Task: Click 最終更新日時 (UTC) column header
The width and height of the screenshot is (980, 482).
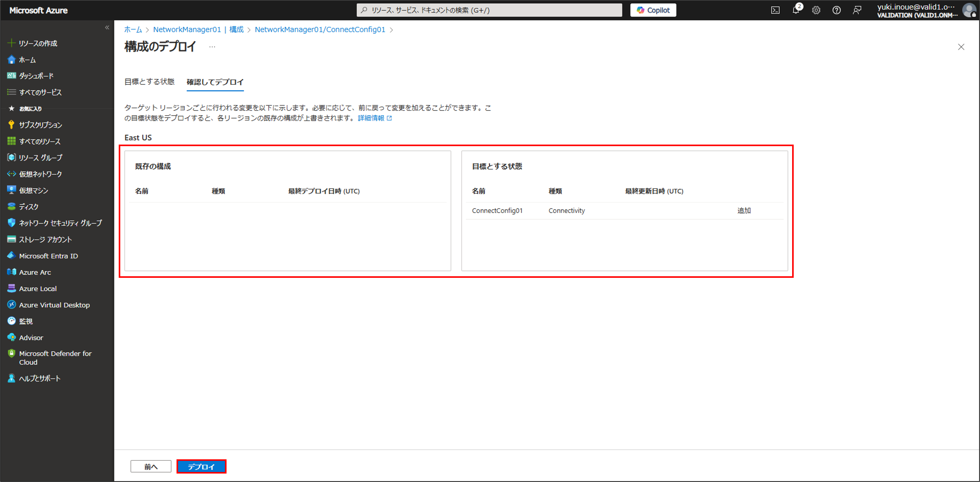Action: click(654, 191)
